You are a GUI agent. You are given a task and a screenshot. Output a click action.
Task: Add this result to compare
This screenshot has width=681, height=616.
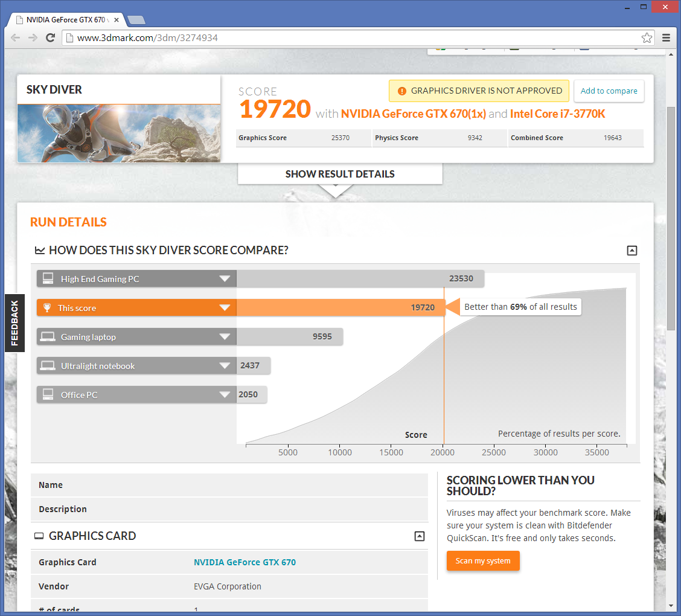[x=609, y=91]
